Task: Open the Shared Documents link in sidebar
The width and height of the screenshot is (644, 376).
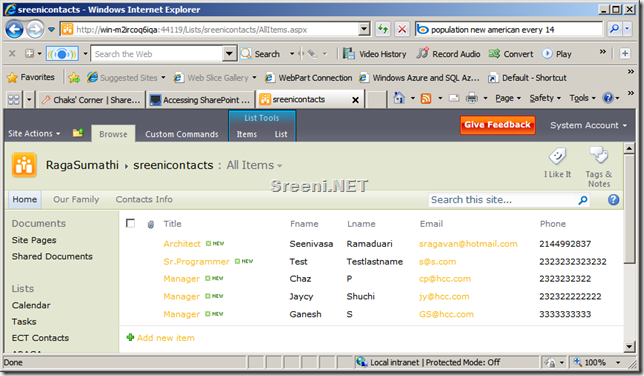Action: [x=52, y=256]
